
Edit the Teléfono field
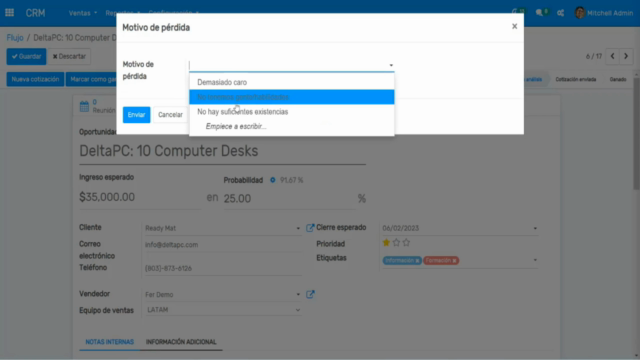coord(222,268)
